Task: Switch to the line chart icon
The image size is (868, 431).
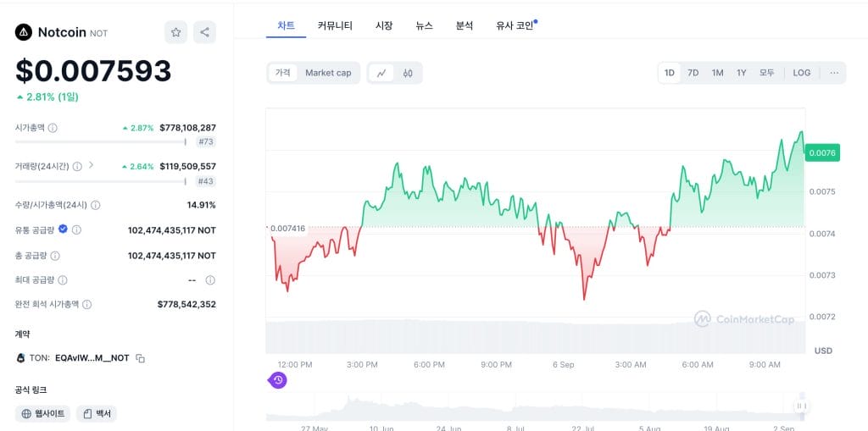Action: (381, 73)
